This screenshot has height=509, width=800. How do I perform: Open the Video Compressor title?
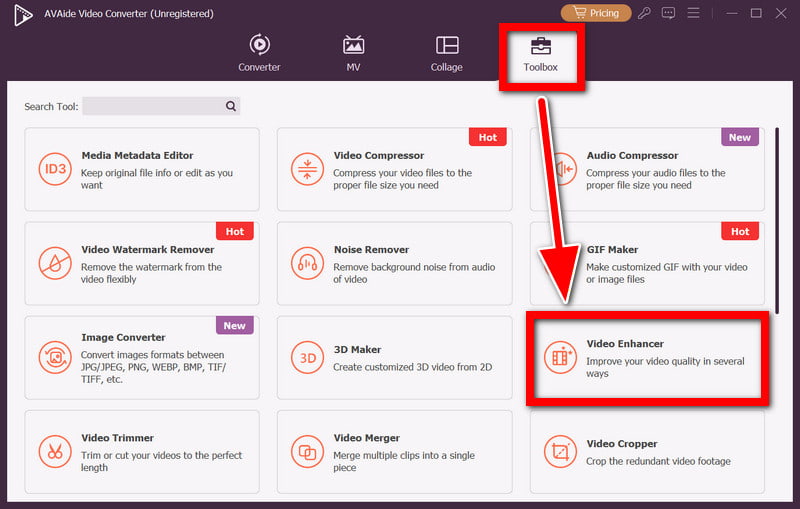tap(379, 156)
